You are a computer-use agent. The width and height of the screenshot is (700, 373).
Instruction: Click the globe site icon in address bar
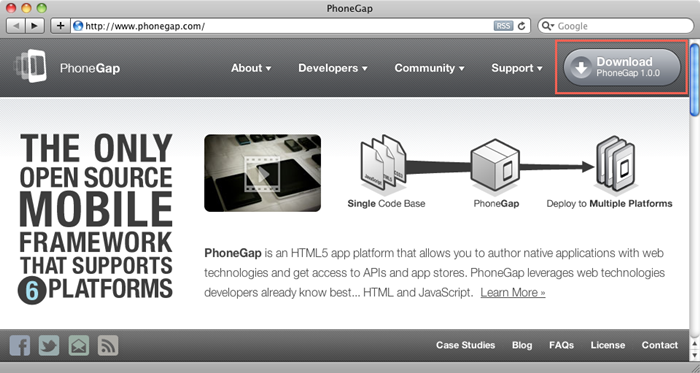(78, 26)
